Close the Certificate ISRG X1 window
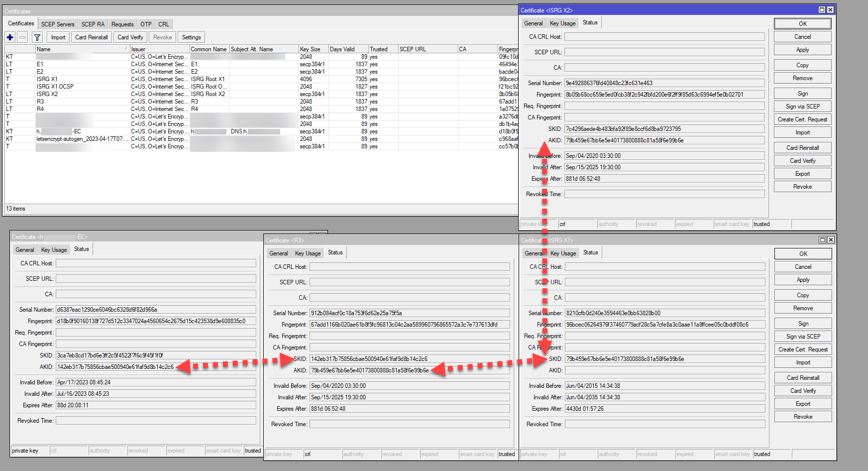868x471 pixels. (x=831, y=240)
